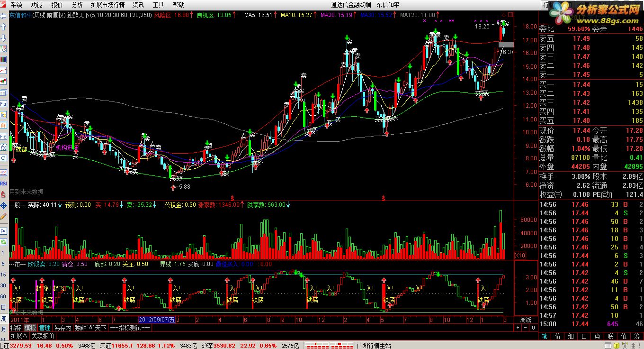This screenshot has width=644, height=349.
Task: Expand the 扩展 panel toggle
Action: click(x=19, y=336)
